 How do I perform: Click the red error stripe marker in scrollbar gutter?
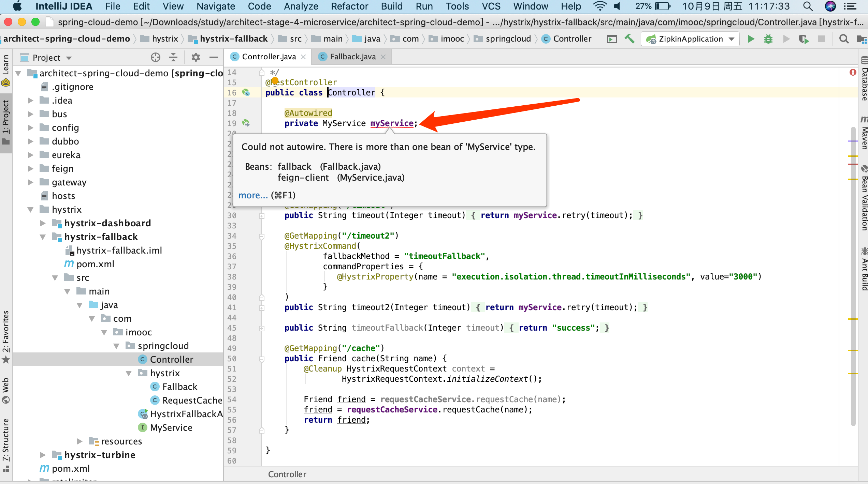853,164
